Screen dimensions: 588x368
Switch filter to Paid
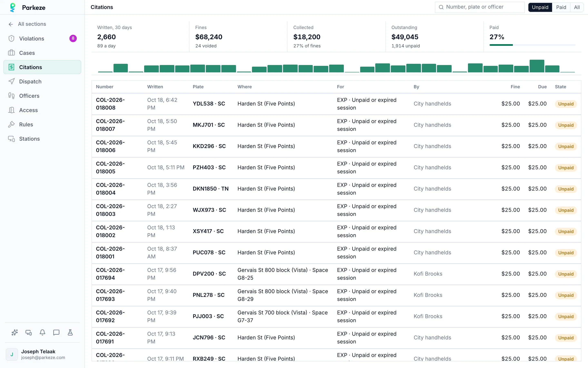tap(561, 7)
